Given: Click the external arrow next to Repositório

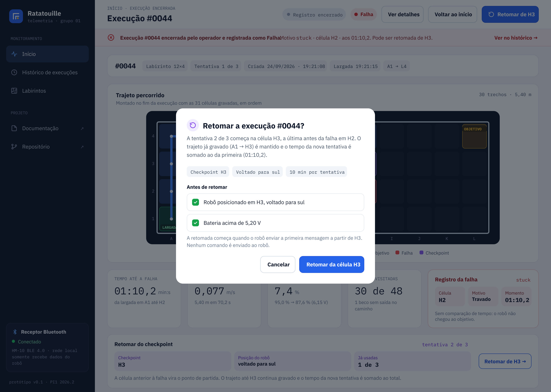Looking at the screenshot, I should 82,147.
